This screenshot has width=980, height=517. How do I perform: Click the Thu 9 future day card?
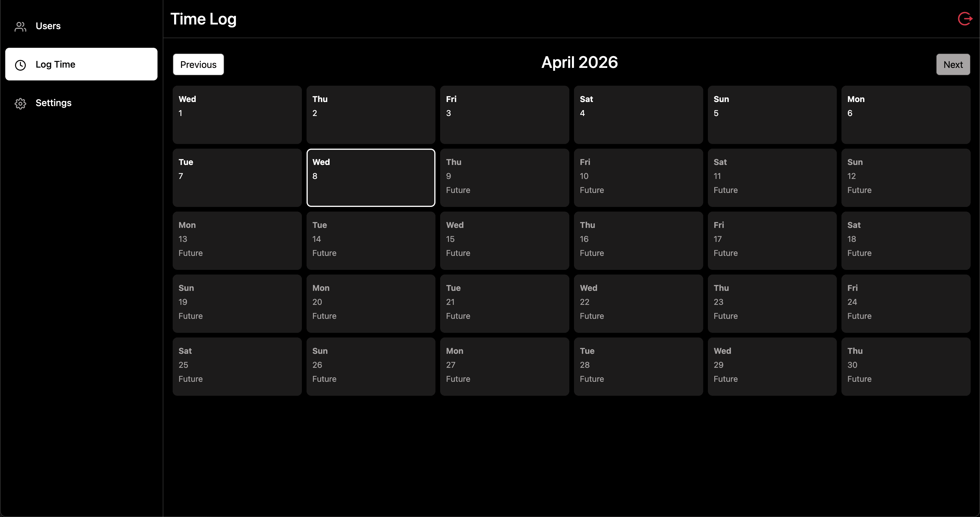505,178
